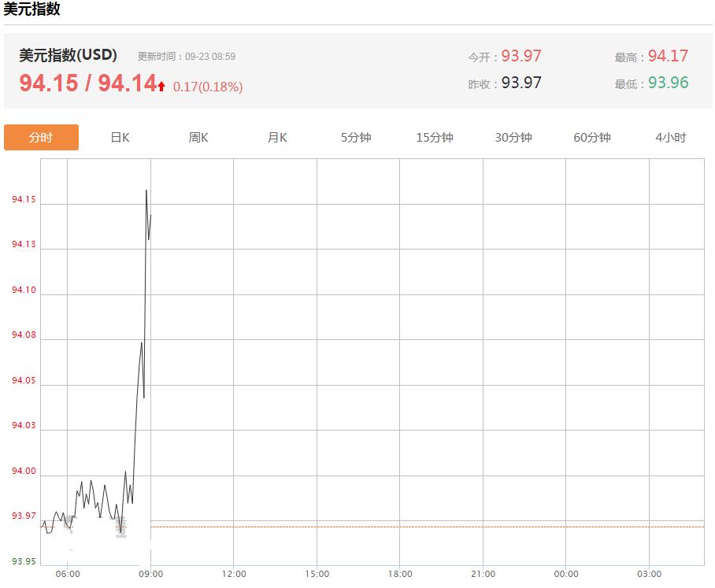Click the chart peak near 94.15
Image resolution: width=715 pixels, height=588 pixels.
(x=146, y=190)
